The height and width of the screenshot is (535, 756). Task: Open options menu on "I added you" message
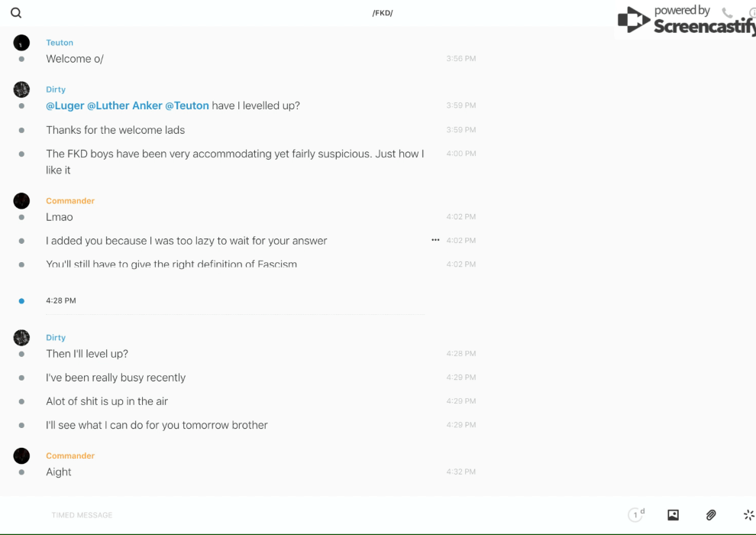point(435,240)
